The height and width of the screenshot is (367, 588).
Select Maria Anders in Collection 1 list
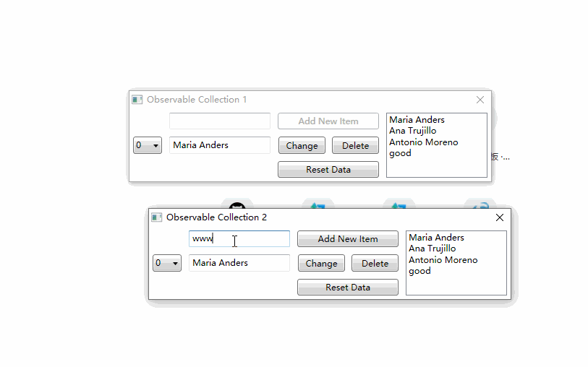[x=417, y=120]
